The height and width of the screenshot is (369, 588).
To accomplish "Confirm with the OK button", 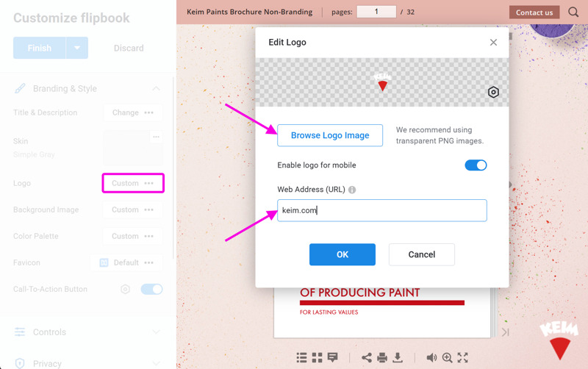I will coord(343,254).
